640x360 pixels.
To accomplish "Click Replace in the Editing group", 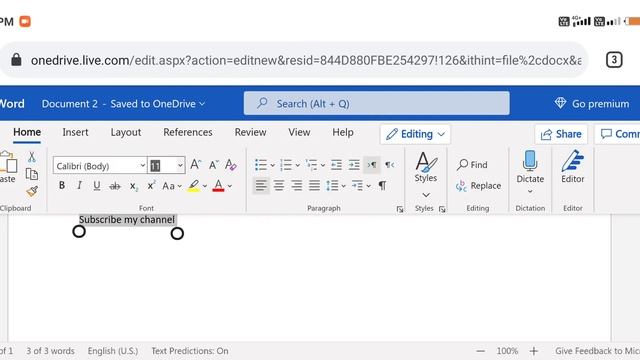I will [x=478, y=186].
